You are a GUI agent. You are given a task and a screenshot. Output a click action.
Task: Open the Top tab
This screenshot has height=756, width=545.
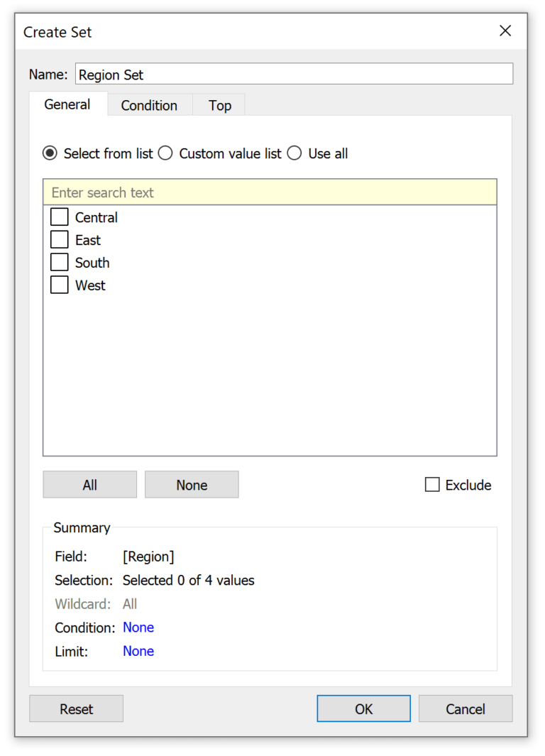click(219, 105)
